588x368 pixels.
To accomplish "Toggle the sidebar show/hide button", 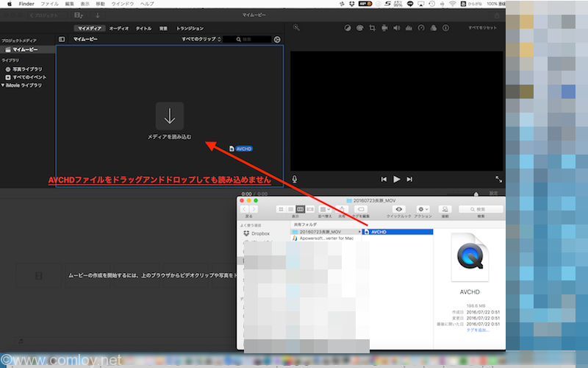I will [62, 39].
